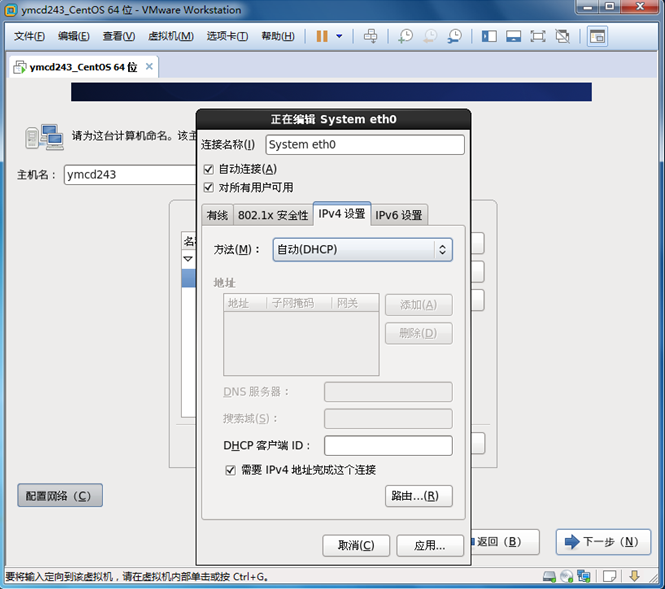
Task: Click the network adapter status icon
Action: 584,576
